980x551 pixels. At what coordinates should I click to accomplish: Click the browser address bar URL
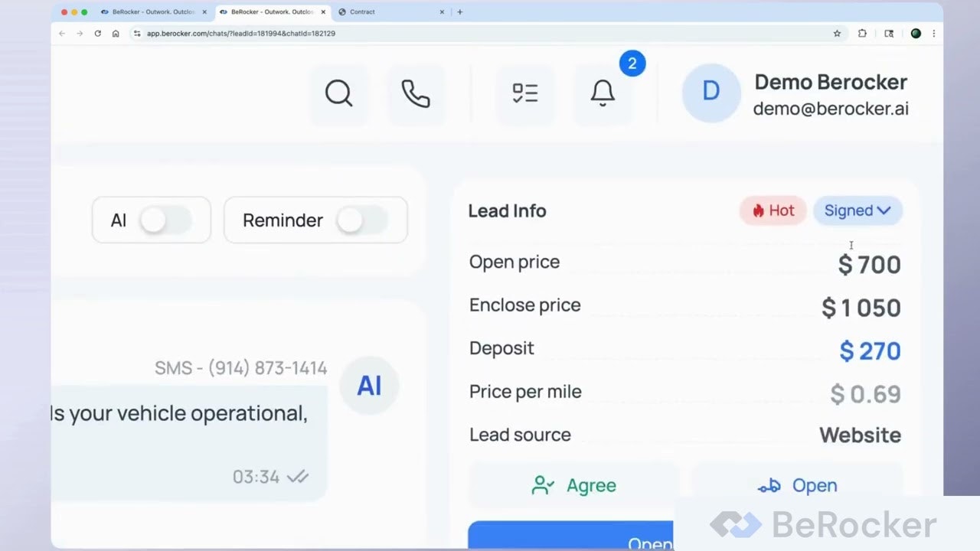[x=241, y=34]
